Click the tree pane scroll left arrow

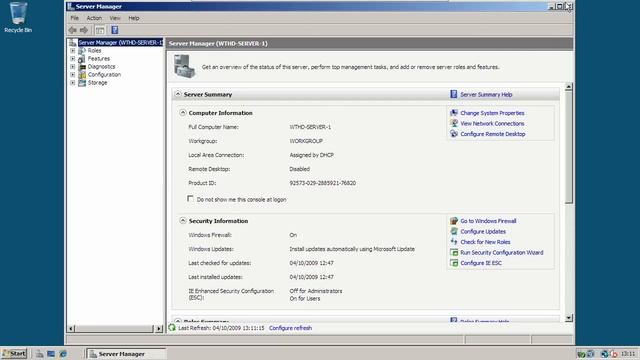[71, 329]
